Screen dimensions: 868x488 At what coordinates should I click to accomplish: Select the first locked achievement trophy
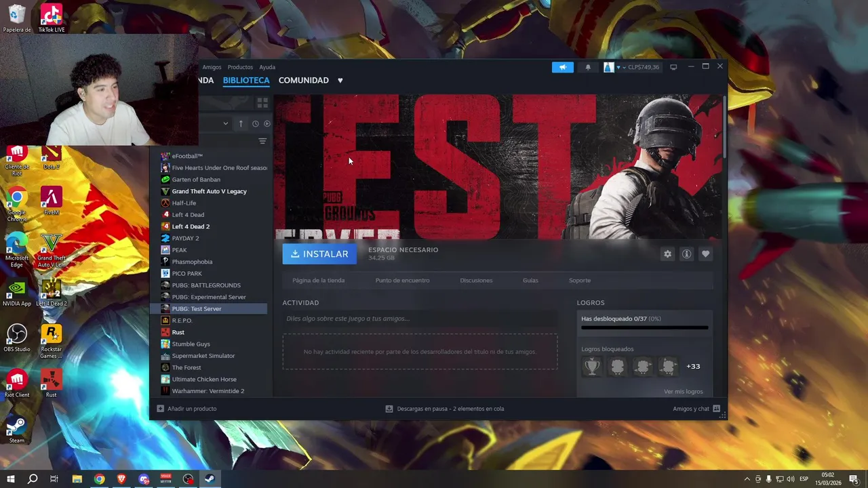592,367
